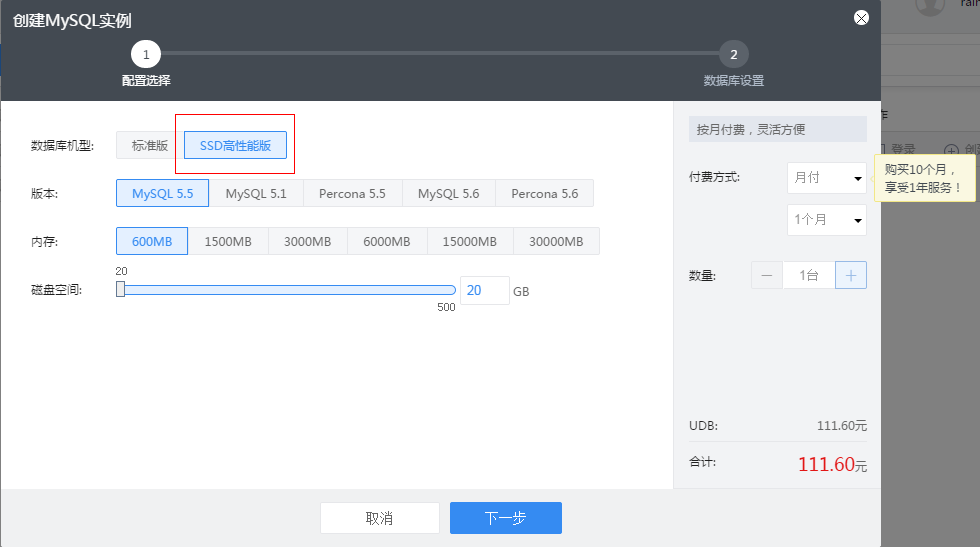Choose MySQL 5.1 version
This screenshot has width=980, height=547.
click(256, 194)
